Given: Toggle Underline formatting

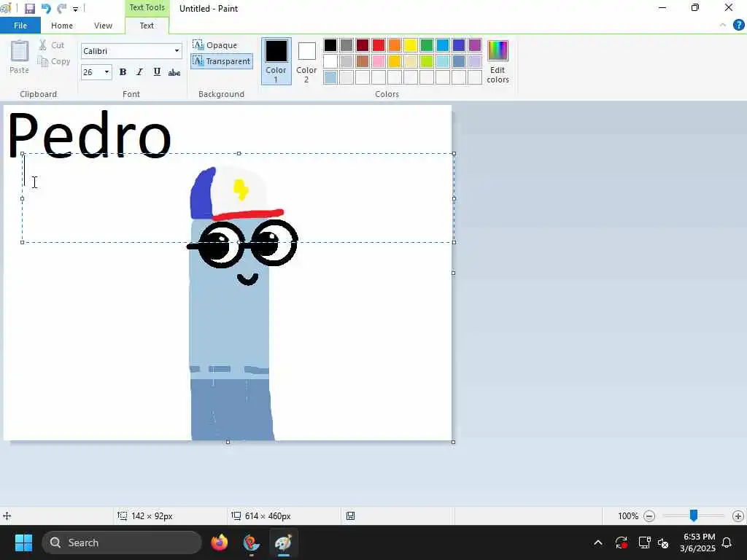Looking at the screenshot, I should (157, 72).
